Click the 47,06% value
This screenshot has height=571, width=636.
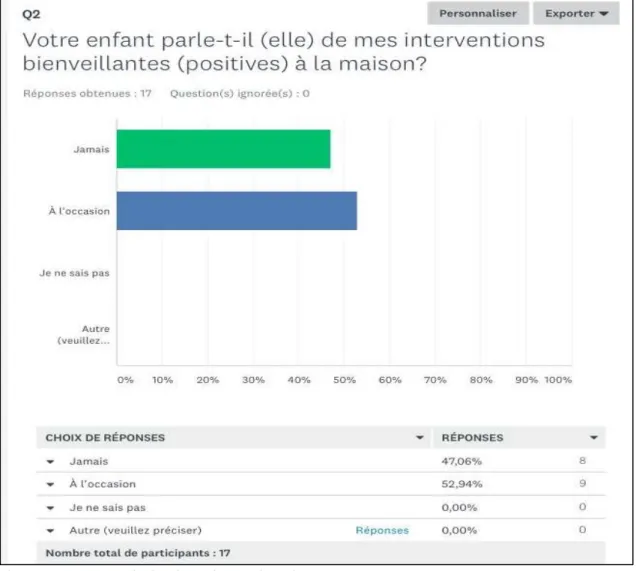tap(462, 462)
